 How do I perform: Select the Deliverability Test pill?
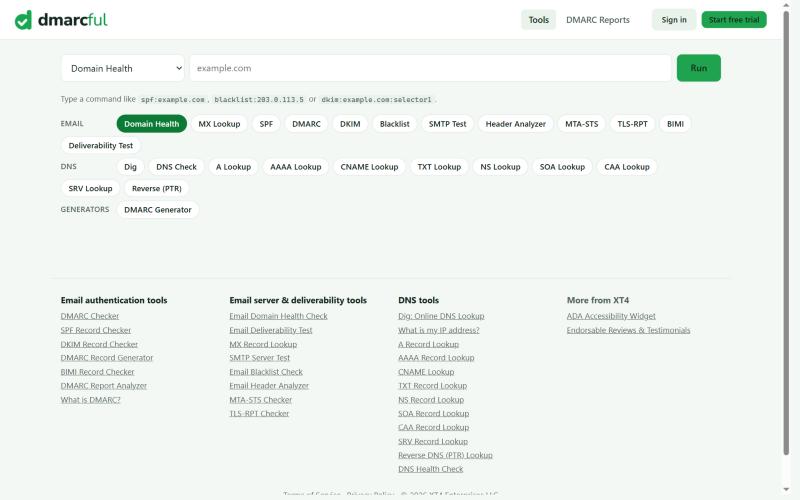[x=101, y=145]
